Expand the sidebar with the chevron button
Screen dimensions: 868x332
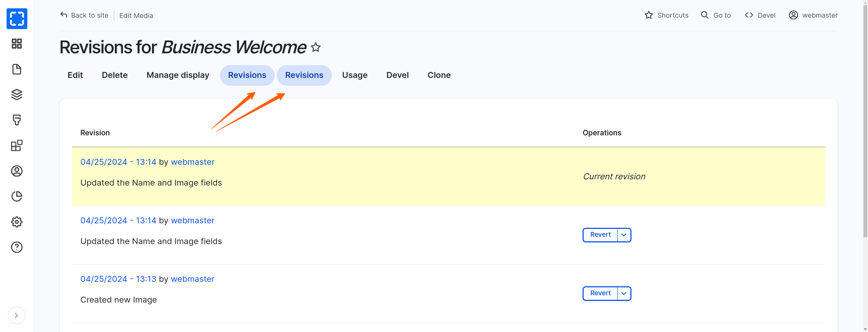[16, 315]
